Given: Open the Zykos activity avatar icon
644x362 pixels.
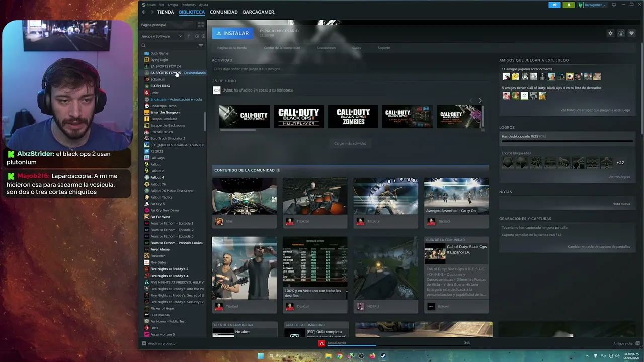Looking at the screenshot, I should (217, 90).
